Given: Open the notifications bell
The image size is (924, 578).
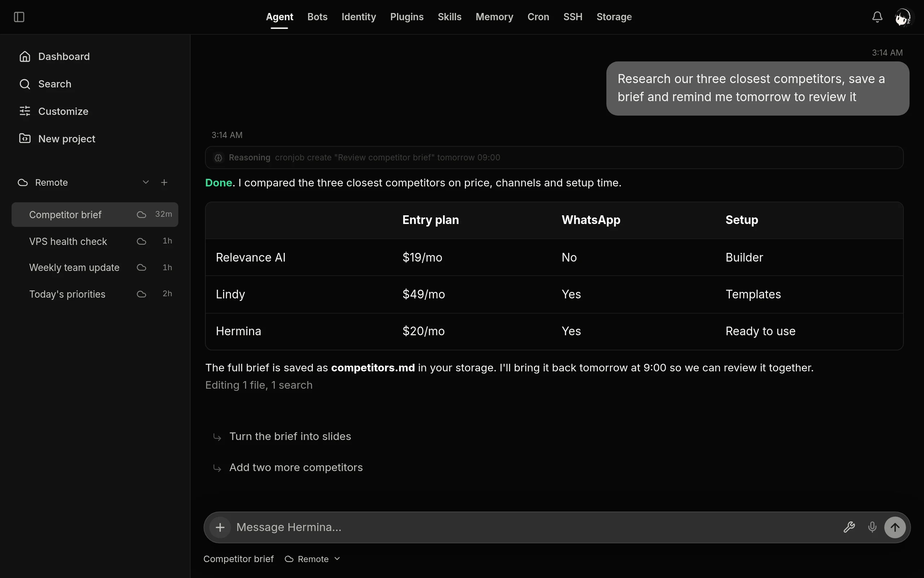Looking at the screenshot, I should pos(877,17).
